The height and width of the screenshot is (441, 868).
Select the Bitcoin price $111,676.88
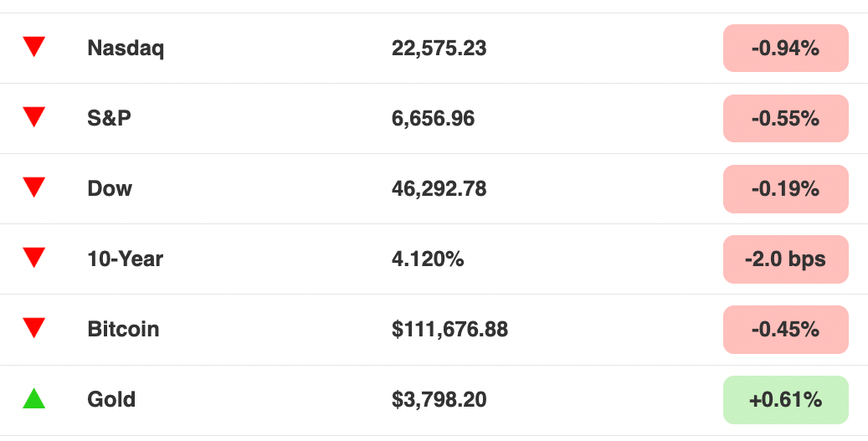[x=449, y=330]
